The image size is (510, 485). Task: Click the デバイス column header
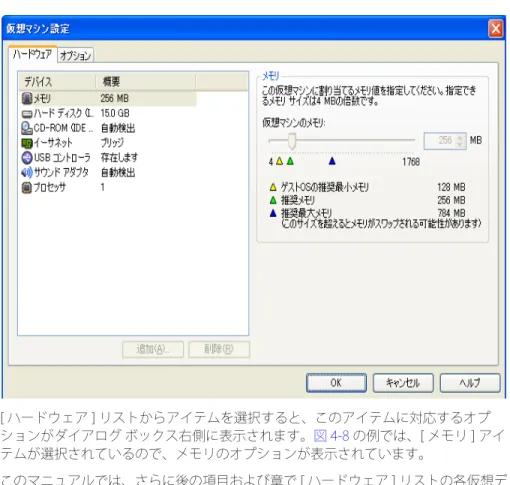57,82
